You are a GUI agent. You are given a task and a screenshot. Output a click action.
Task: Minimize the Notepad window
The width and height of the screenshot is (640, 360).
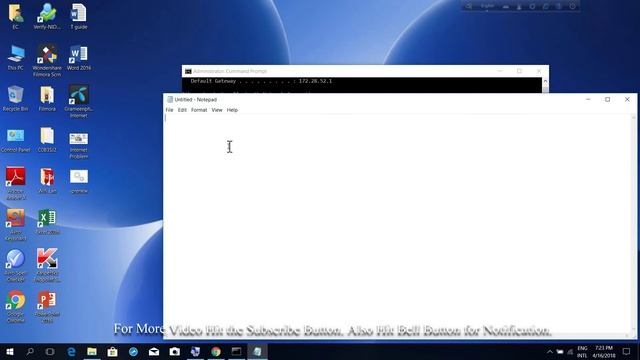pyautogui.click(x=588, y=99)
